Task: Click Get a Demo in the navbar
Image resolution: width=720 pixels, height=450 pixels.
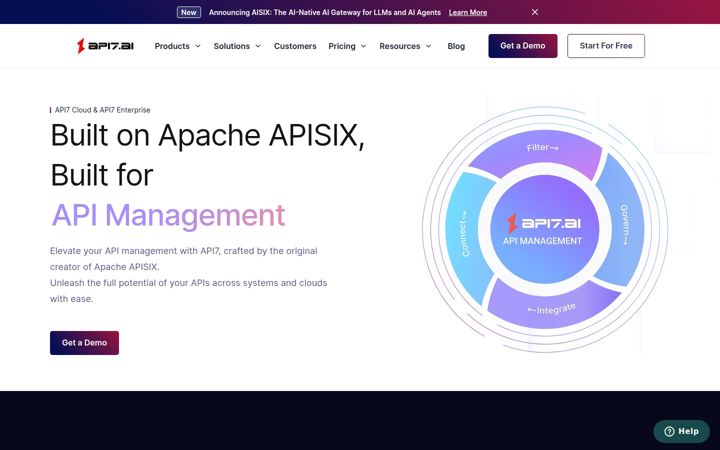Action: tap(523, 46)
